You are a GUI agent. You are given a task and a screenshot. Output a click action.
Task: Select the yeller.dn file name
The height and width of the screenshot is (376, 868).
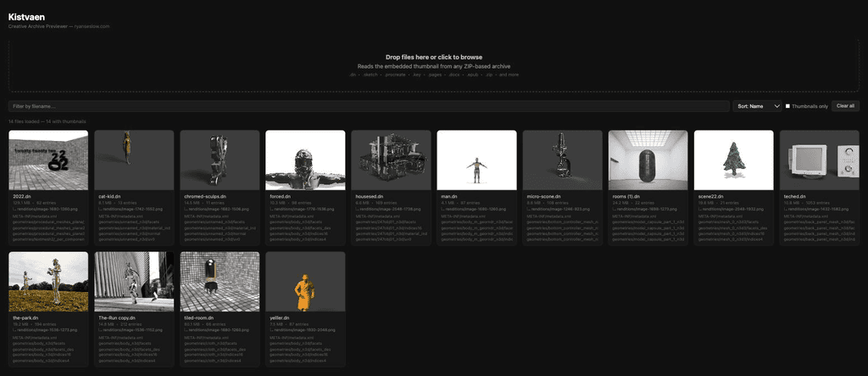pyautogui.click(x=280, y=317)
